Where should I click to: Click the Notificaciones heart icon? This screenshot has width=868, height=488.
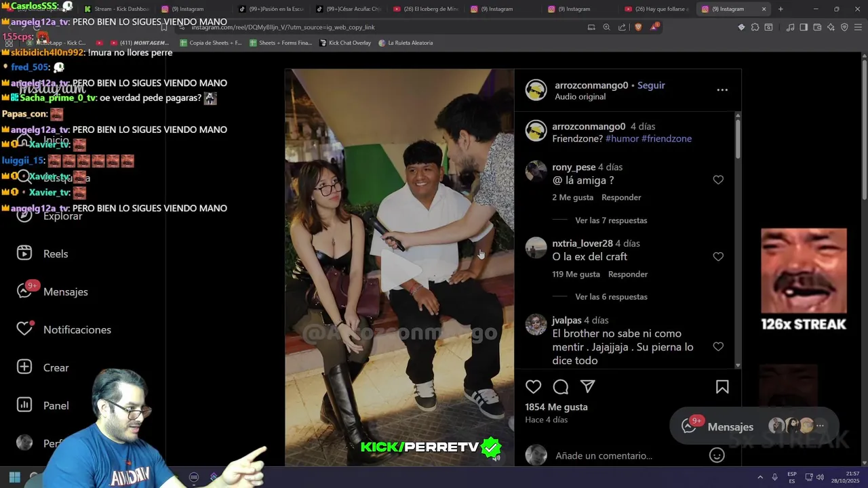(x=24, y=329)
